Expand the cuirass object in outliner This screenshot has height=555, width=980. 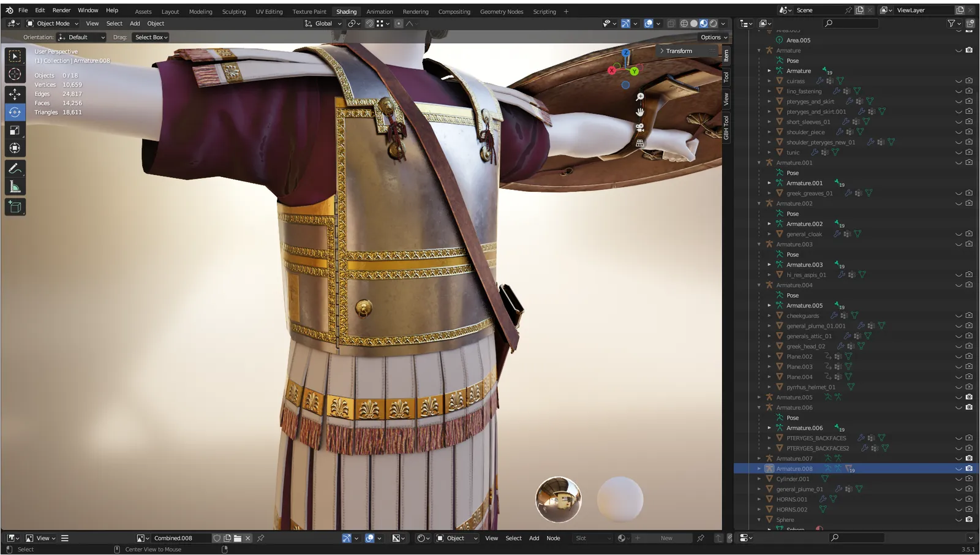point(769,81)
